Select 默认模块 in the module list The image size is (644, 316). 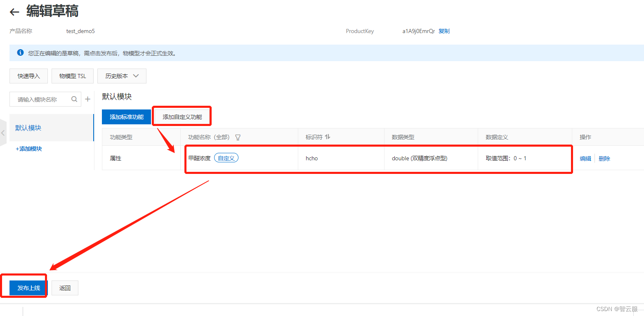(52, 128)
